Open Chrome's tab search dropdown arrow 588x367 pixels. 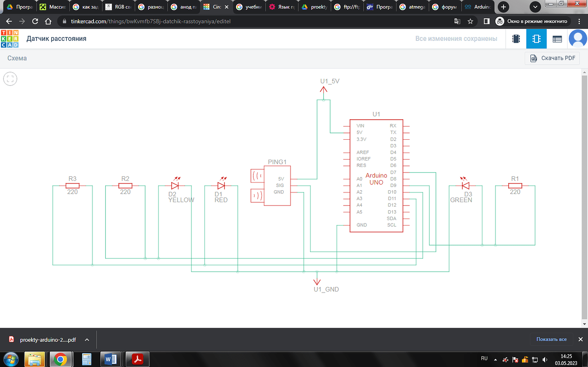tap(535, 7)
